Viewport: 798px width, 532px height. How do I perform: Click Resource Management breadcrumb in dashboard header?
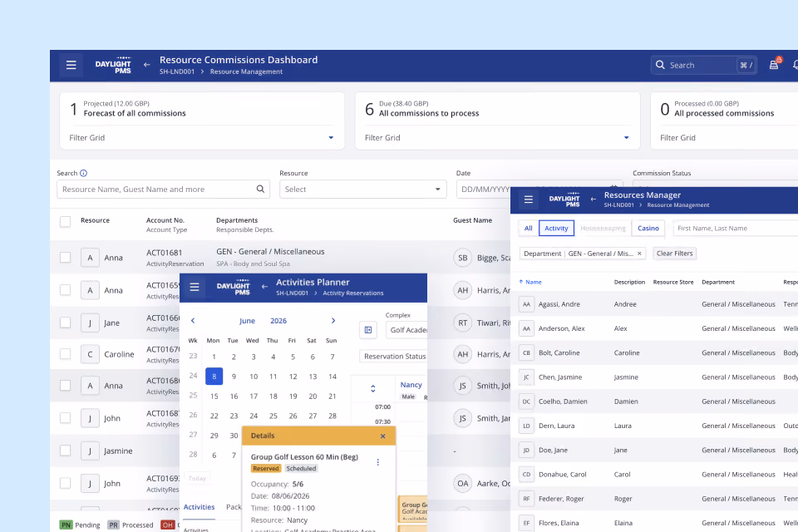coord(246,71)
